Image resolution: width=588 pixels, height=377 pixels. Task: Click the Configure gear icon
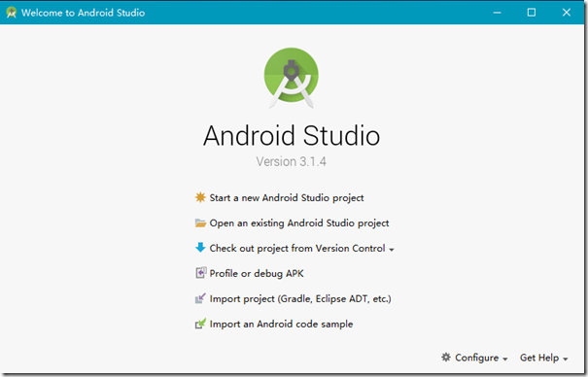click(445, 358)
